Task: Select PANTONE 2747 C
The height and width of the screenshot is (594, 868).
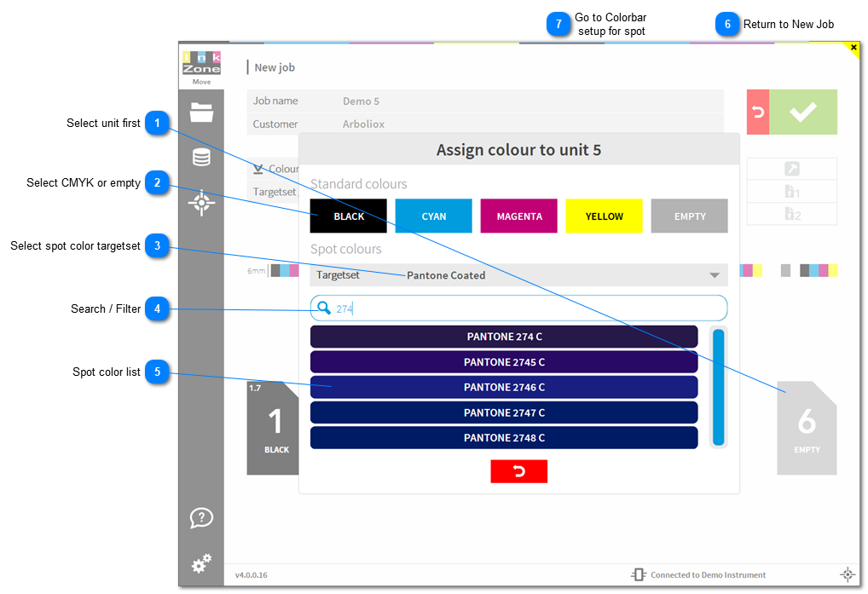Action: (504, 412)
